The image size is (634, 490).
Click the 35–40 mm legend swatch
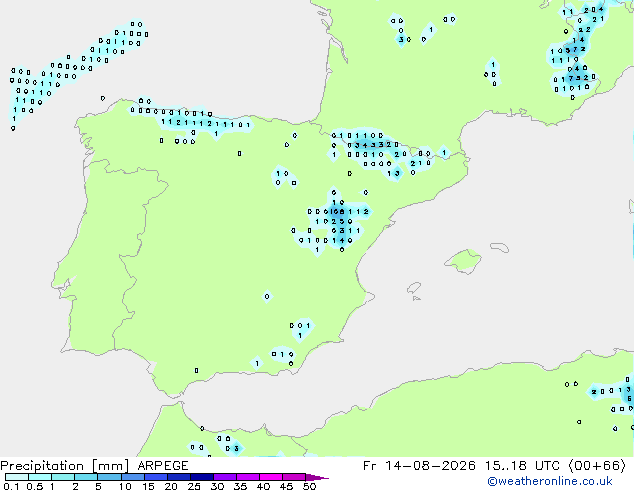click(247, 477)
